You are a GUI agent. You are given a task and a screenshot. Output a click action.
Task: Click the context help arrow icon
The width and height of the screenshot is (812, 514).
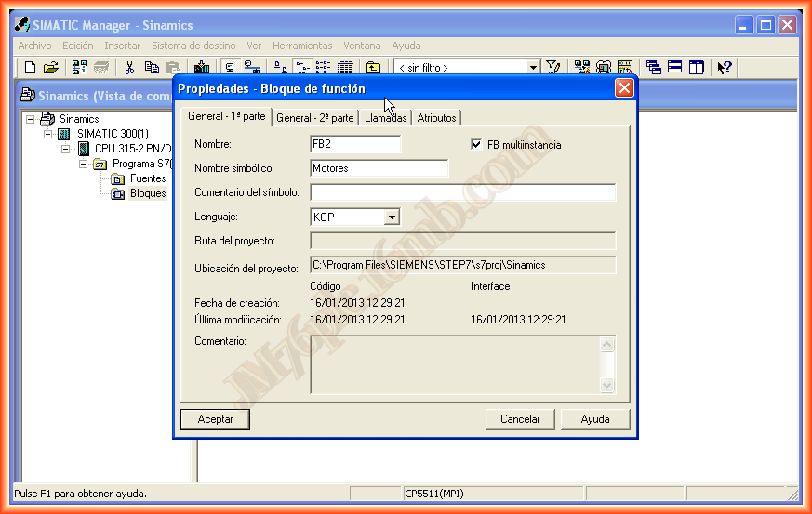coord(725,67)
